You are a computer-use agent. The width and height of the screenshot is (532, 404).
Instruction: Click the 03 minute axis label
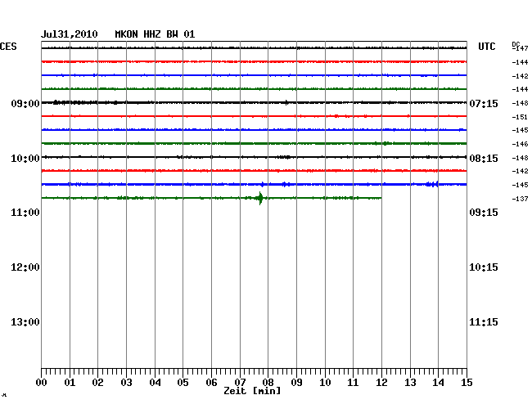tap(126, 383)
